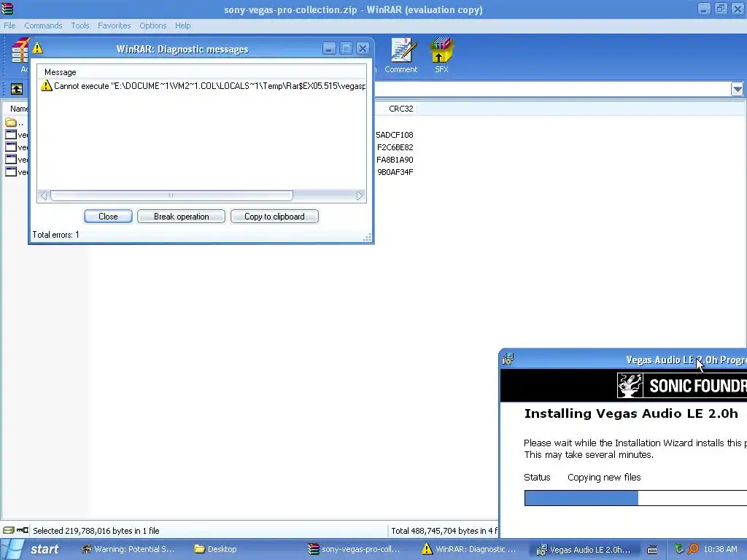Click the Vegas Audio installer title icon

[508, 359]
